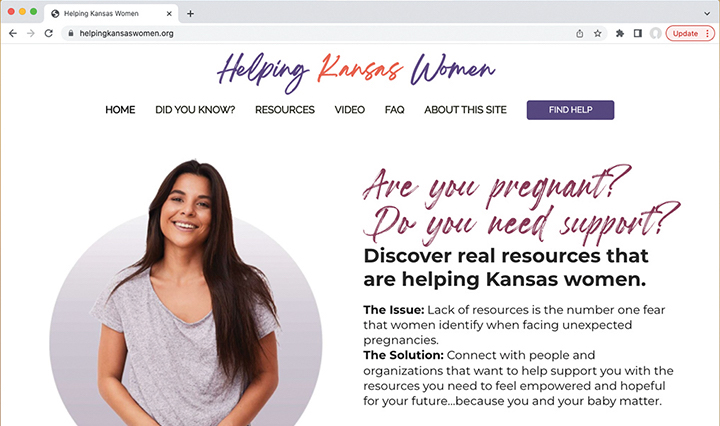The width and height of the screenshot is (720, 426).
Task: Open the profile avatar icon
Action: [x=656, y=34]
